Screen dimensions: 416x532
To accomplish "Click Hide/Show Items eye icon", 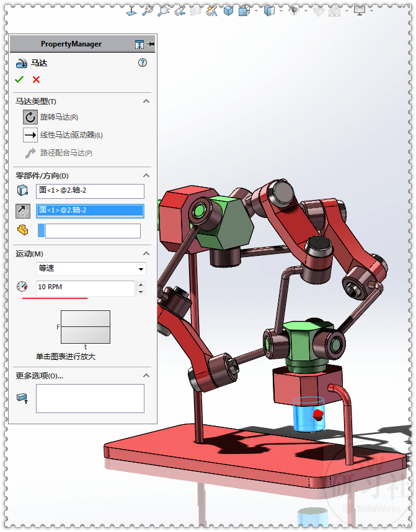I will click(x=294, y=11).
